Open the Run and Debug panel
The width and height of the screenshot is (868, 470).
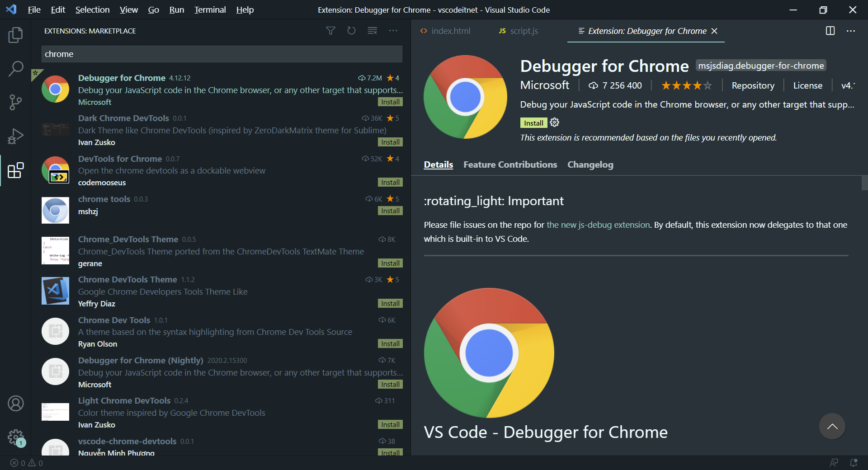pos(15,136)
